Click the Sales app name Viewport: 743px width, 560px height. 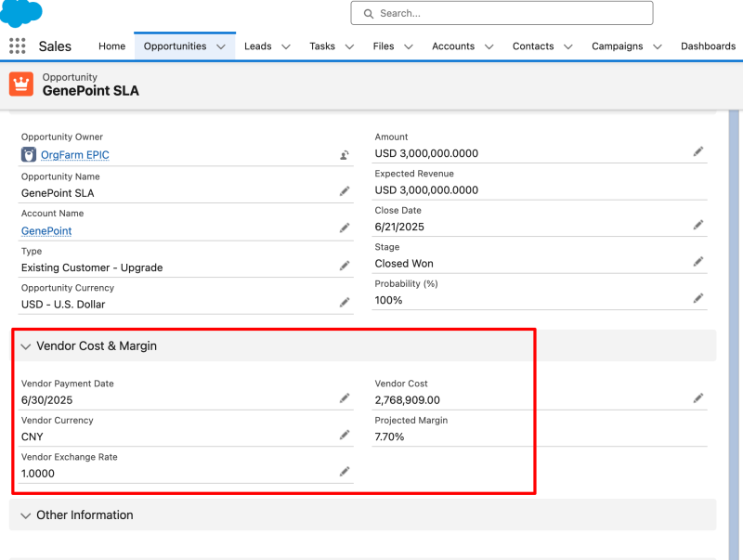[x=55, y=46]
